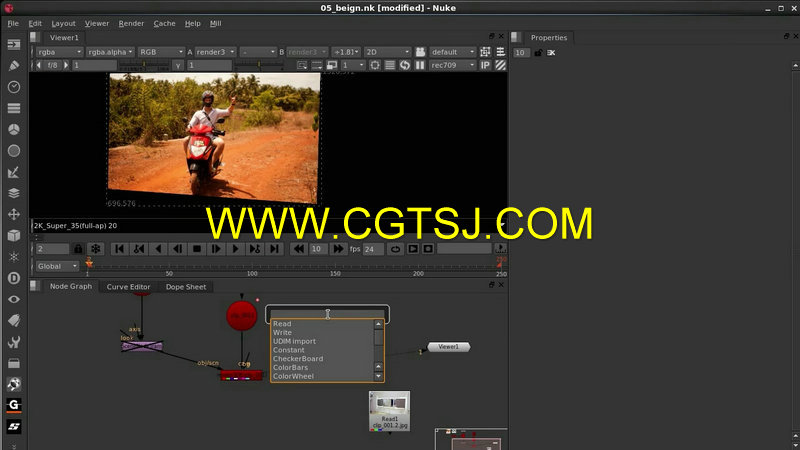Open the wipe mode dash dropdown

pyautogui.click(x=258, y=52)
